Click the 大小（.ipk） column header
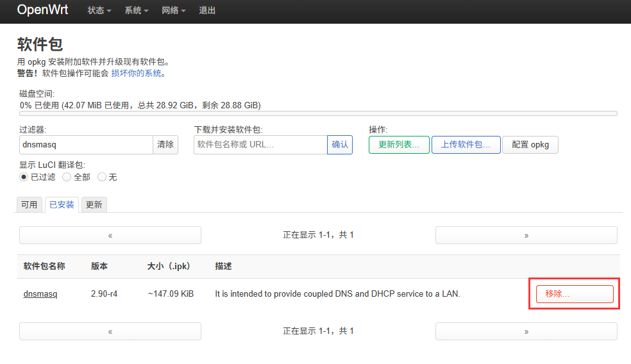The image size is (631, 364). point(169,266)
